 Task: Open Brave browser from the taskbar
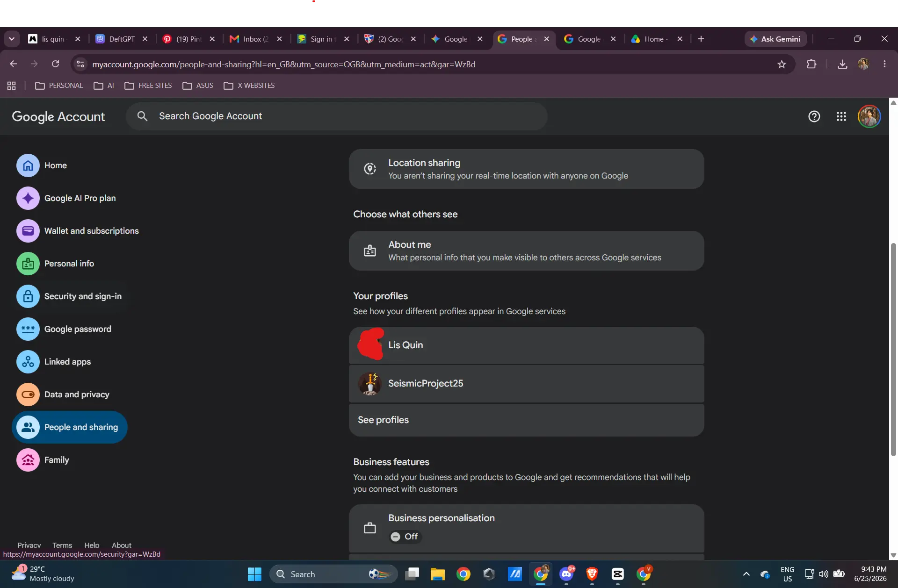[x=592, y=574]
